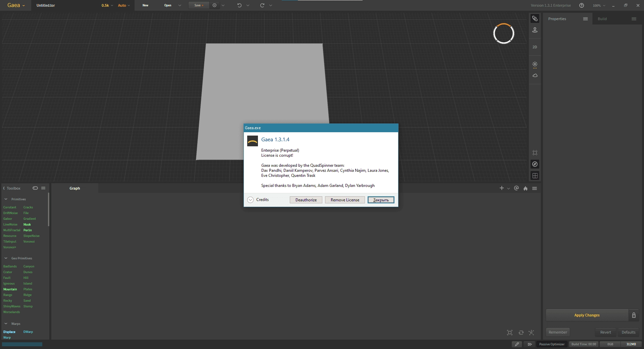Image resolution: width=644 pixels, height=349 pixels.
Task: Click Apply Changes in Properties panel
Action: (x=587, y=315)
